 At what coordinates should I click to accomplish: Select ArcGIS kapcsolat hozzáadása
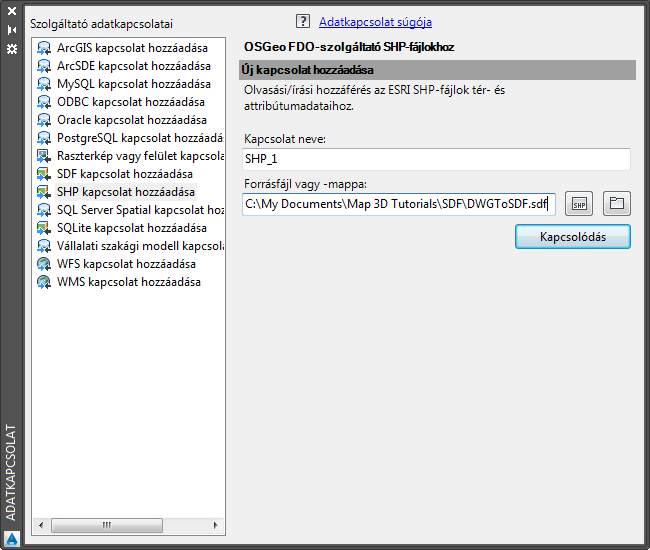point(139,48)
